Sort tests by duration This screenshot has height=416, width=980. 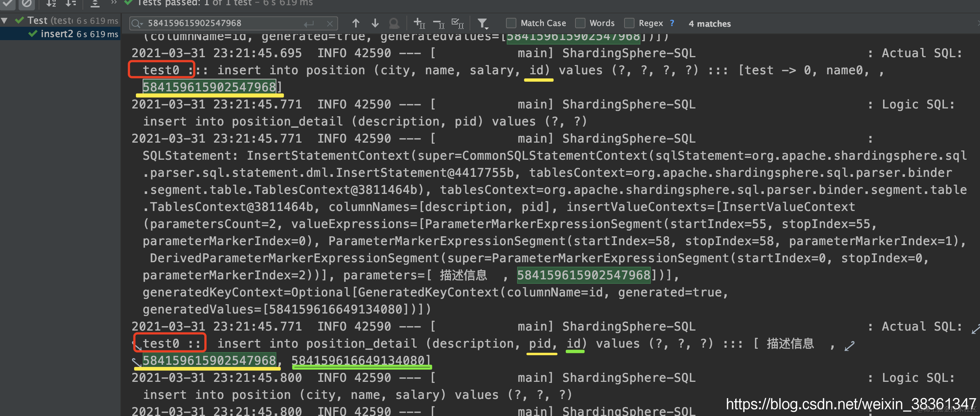(x=71, y=3)
